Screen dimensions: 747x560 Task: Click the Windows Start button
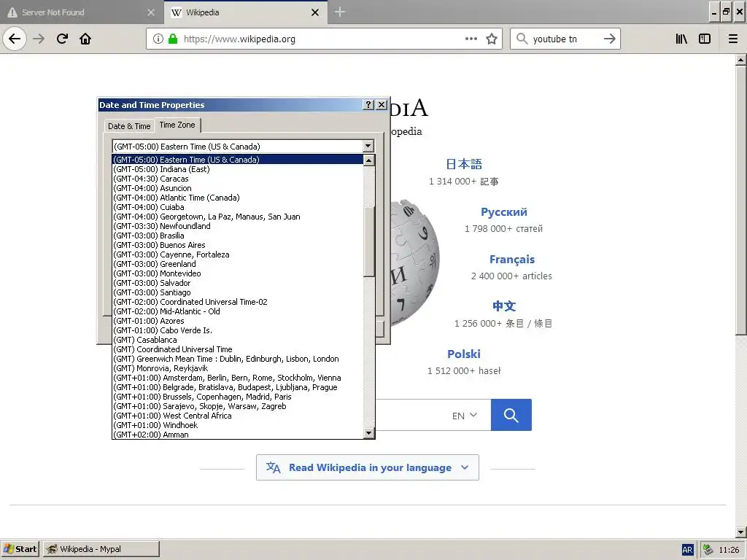pyautogui.click(x=20, y=549)
